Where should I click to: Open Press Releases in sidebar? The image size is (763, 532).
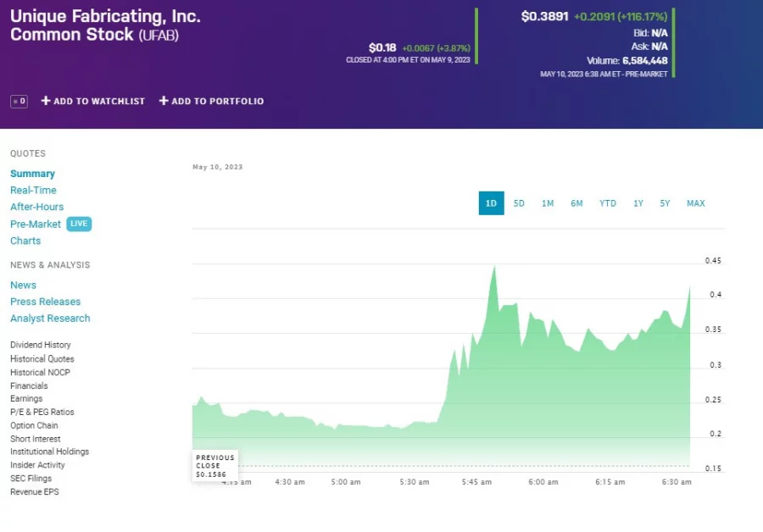(x=45, y=302)
